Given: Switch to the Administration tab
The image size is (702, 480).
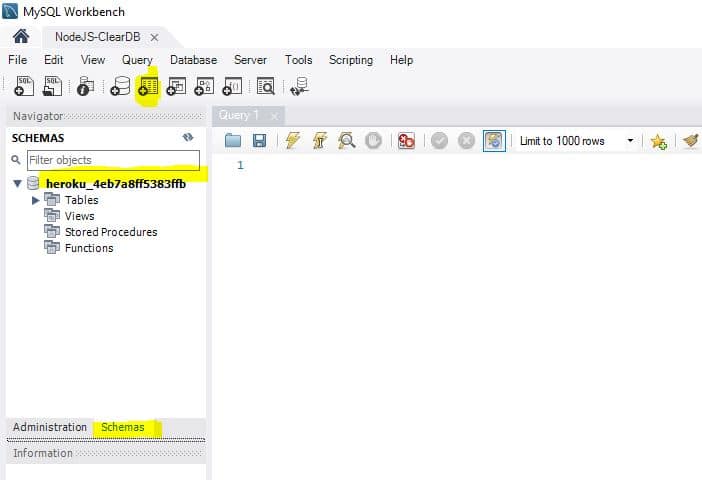Looking at the screenshot, I should tap(50, 427).
